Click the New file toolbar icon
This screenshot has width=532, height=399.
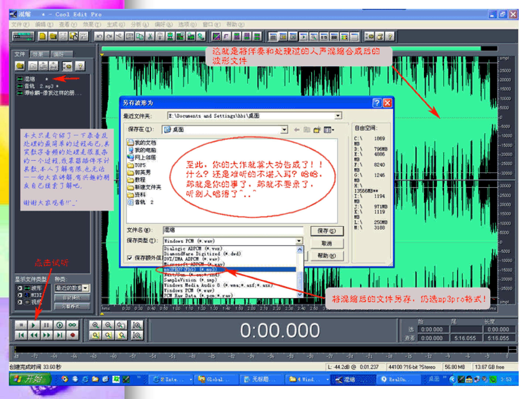(x=42, y=37)
